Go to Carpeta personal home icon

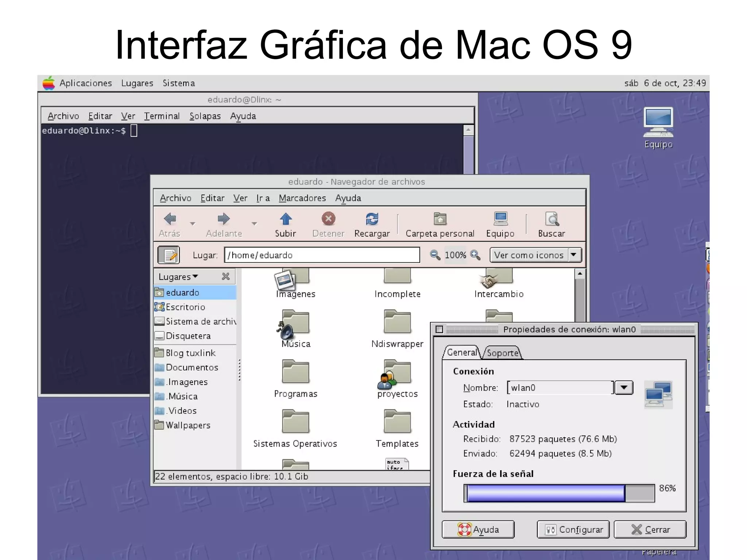pyautogui.click(x=440, y=219)
